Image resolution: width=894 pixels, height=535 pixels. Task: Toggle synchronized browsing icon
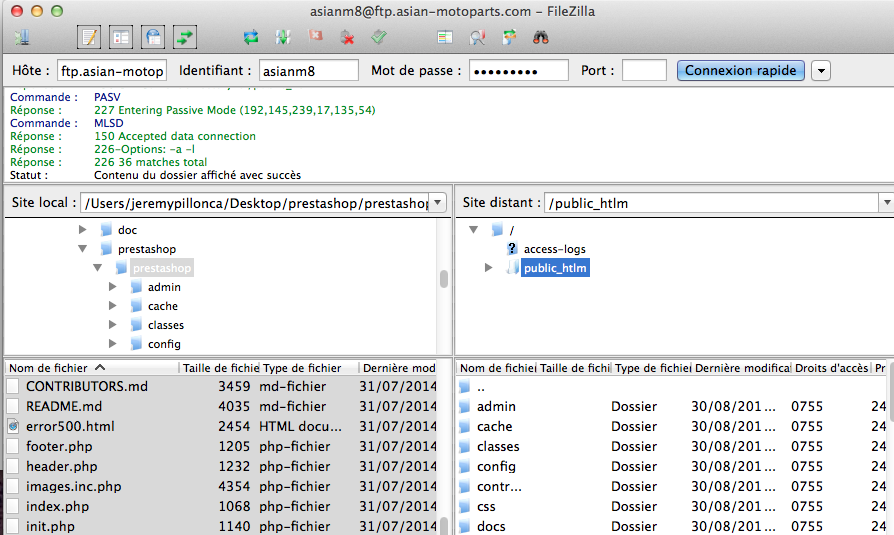(509, 38)
